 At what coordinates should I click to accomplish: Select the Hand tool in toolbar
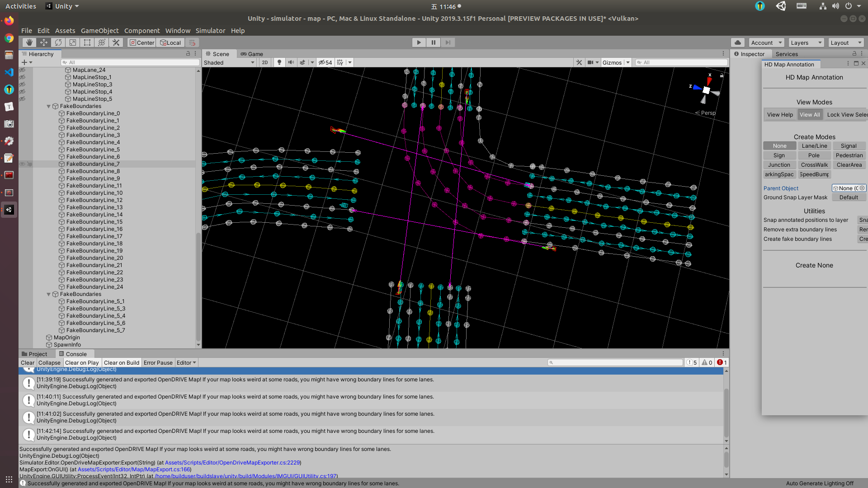tap(29, 42)
